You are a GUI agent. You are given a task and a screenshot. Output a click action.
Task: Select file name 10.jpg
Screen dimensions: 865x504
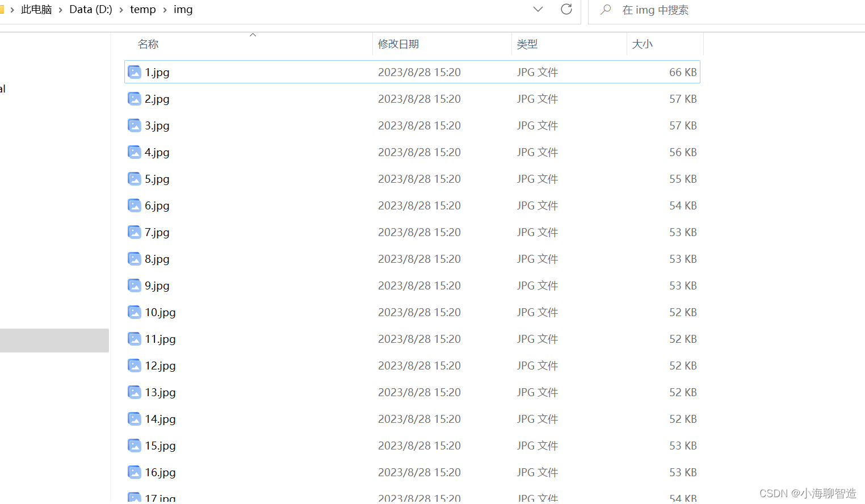160,312
